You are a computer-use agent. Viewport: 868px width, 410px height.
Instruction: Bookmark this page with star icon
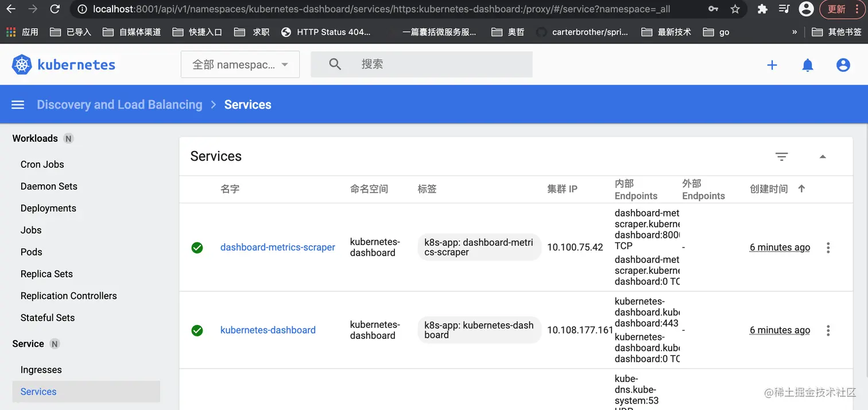(x=735, y=9)
